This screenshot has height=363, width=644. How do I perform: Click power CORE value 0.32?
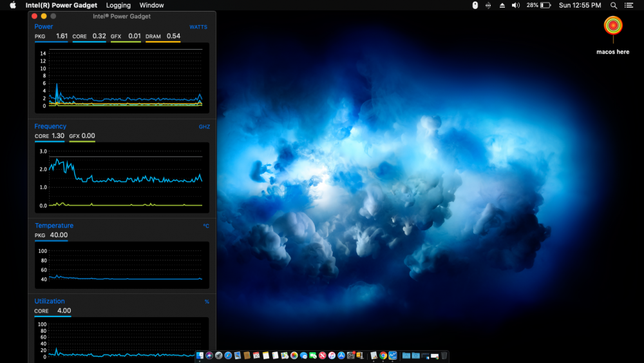pos(99,36)
